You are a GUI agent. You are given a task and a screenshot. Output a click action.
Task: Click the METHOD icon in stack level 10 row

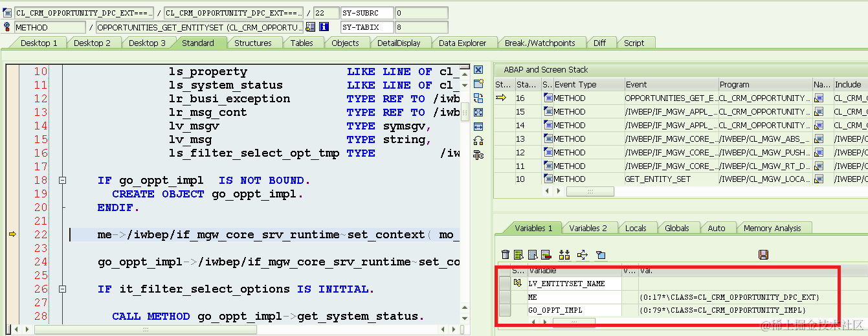coord(548,179)
